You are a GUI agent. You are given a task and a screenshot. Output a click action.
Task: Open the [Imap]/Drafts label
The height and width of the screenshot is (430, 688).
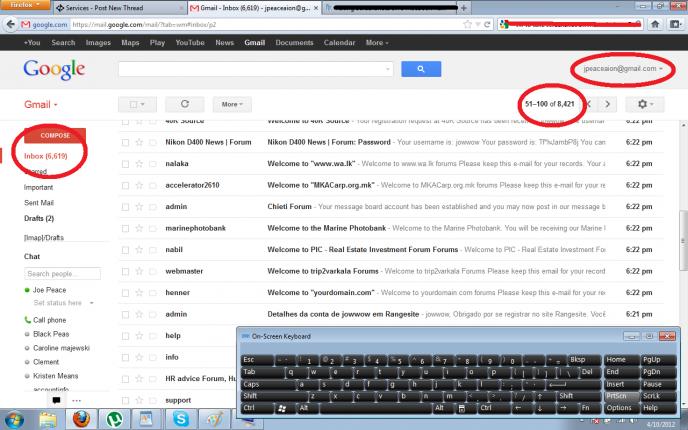click(x=44, y=237)
